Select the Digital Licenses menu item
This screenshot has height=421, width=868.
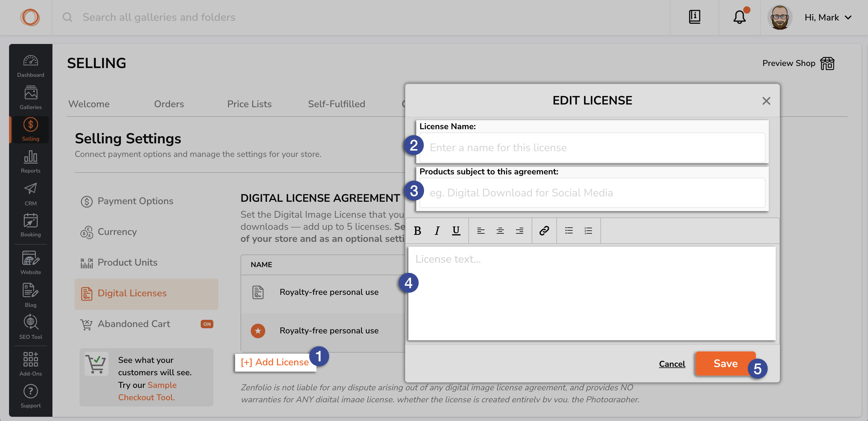point(132,293)
